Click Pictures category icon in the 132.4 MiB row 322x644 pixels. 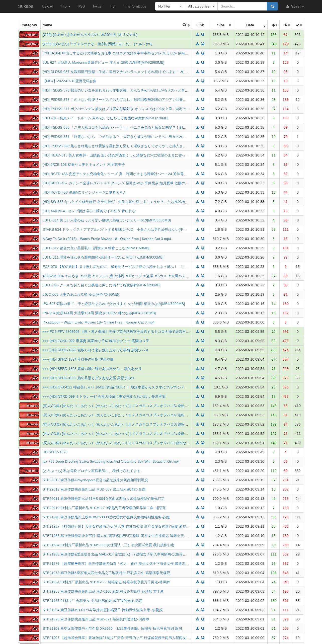pyautogui.click(x=29, y=406)
